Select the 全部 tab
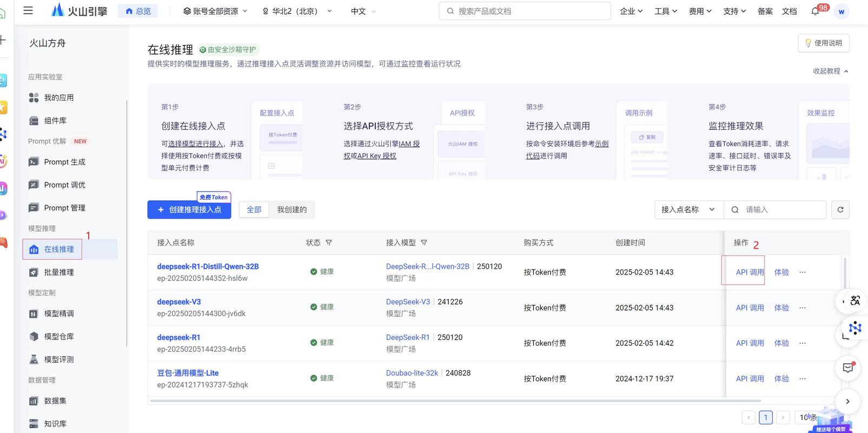The height and width of the screenshot is (433, 868). tap(254, 209)
